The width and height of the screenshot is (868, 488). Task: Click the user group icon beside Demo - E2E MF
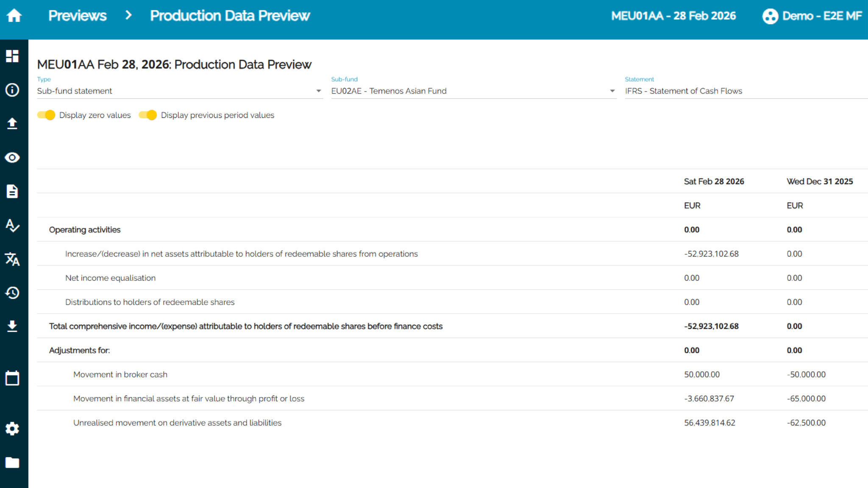coord(770,16)
